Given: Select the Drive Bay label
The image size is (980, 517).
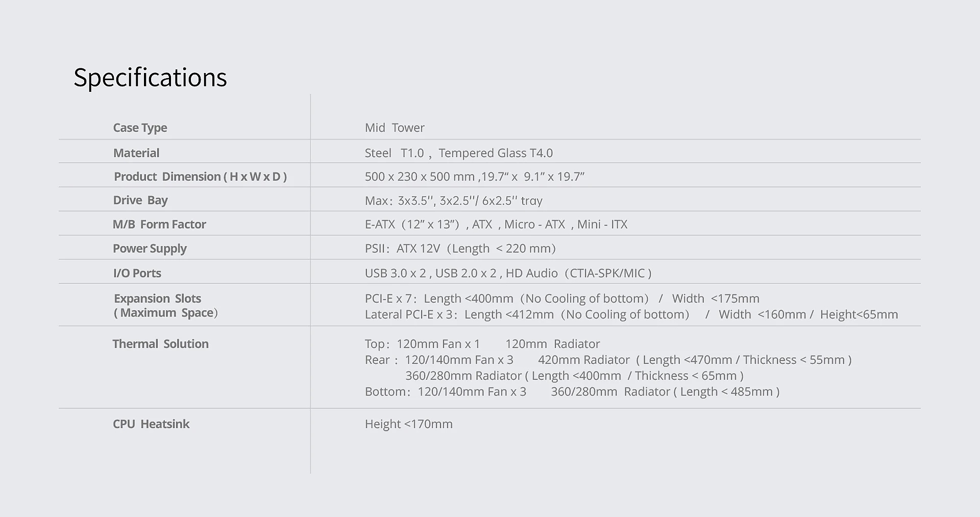Looking at the screenshot, I should (x=140, y=200).
